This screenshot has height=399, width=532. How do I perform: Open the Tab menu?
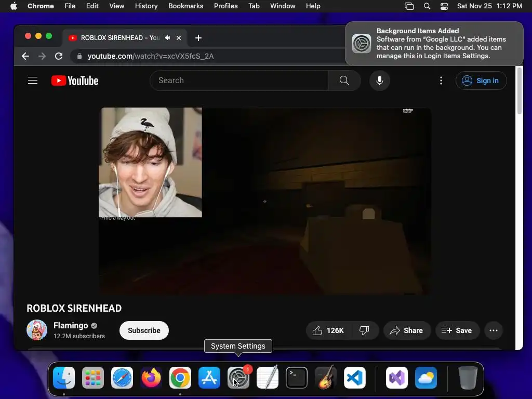254,6
